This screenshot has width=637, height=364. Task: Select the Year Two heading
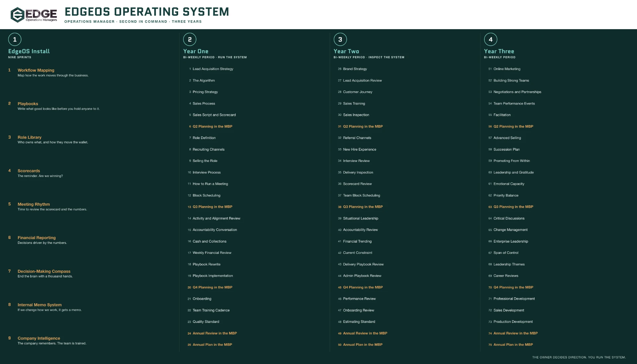(x=346, y=51)
